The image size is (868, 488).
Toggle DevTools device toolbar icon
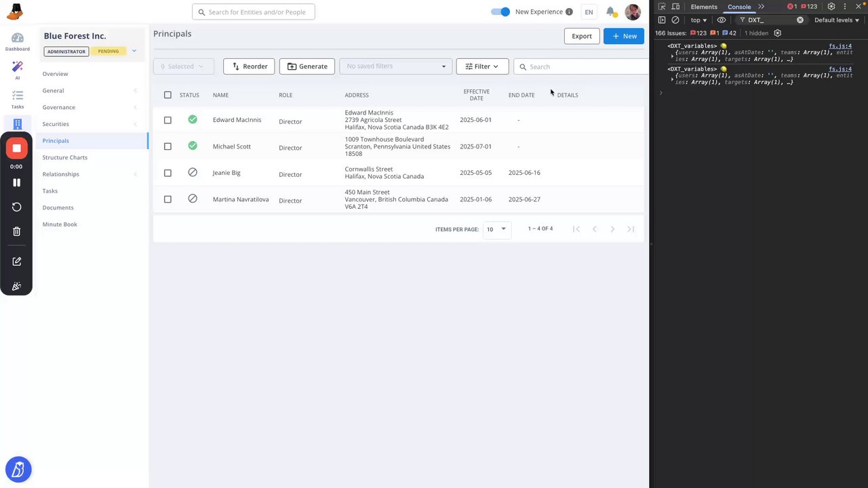pos(676,7)
